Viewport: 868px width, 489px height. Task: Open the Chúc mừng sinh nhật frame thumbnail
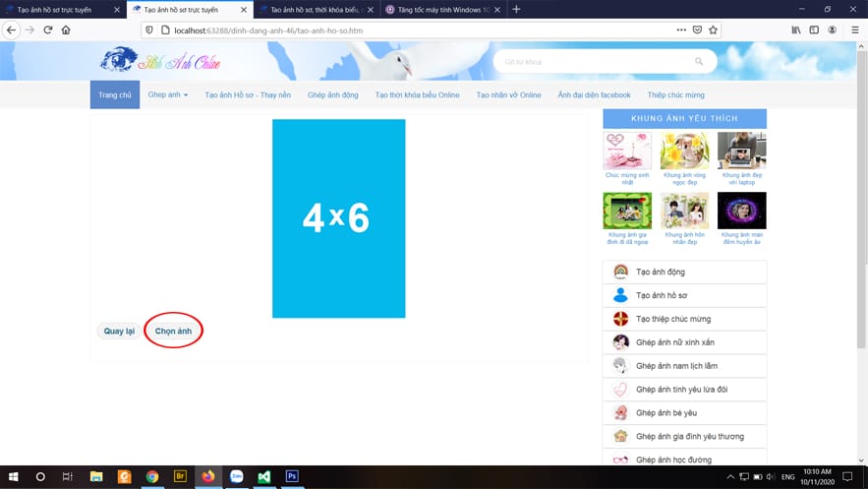(x=626, y=152)
